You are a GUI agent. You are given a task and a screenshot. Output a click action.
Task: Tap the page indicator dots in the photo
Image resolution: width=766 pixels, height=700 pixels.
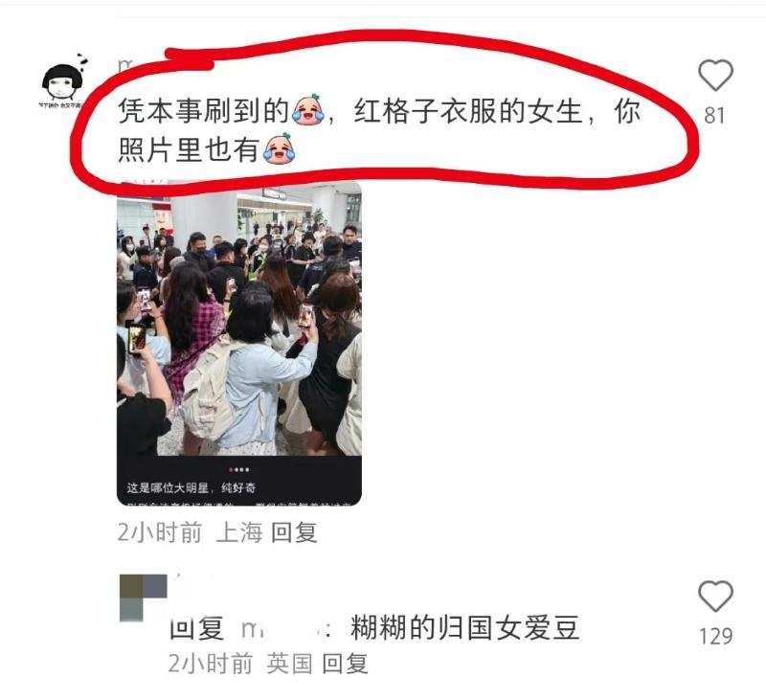click(239, 469)
